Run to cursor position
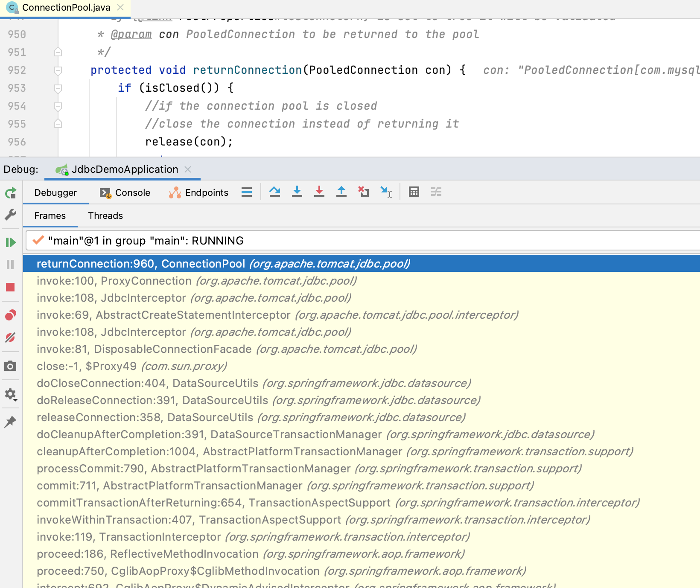This screenshot has height=588, width=700. point(386,192)
